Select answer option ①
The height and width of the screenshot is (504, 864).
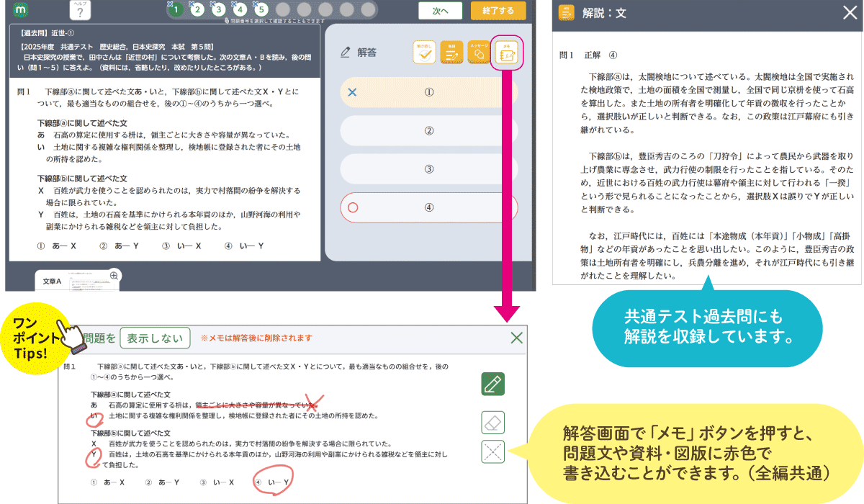tap(428, 92)
